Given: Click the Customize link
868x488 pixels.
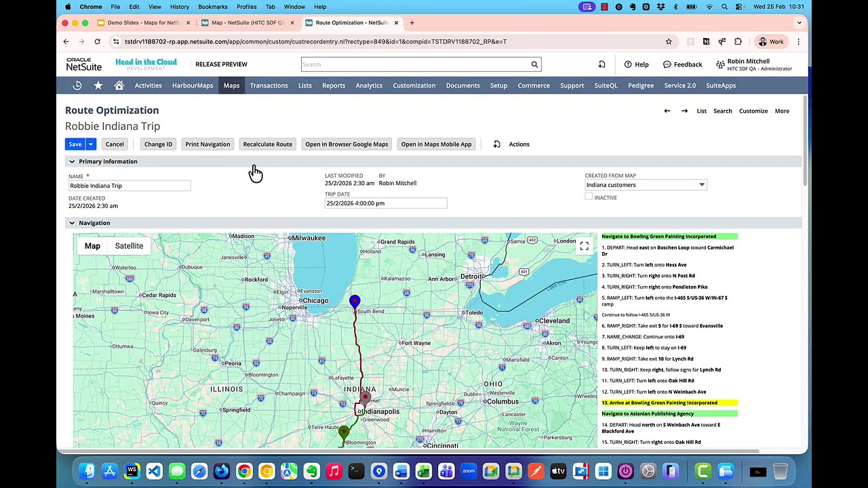Looking at the screenshot, I should [753, 111].
